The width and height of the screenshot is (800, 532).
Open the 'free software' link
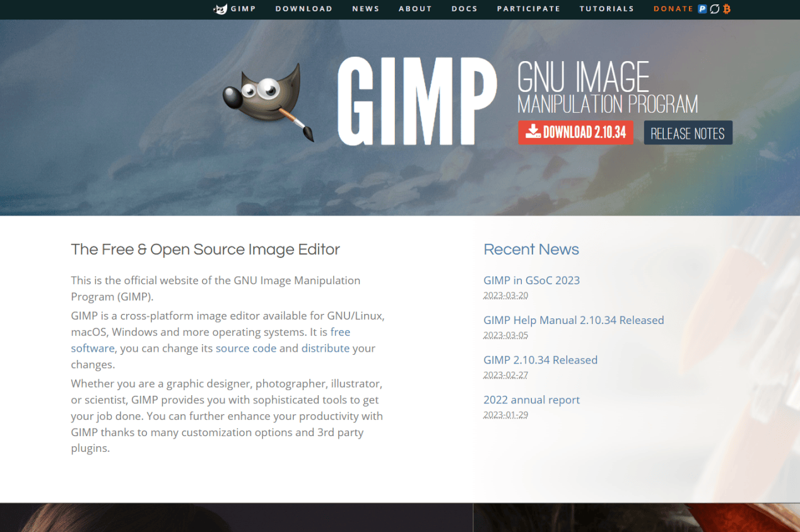(x=340, y=332)
